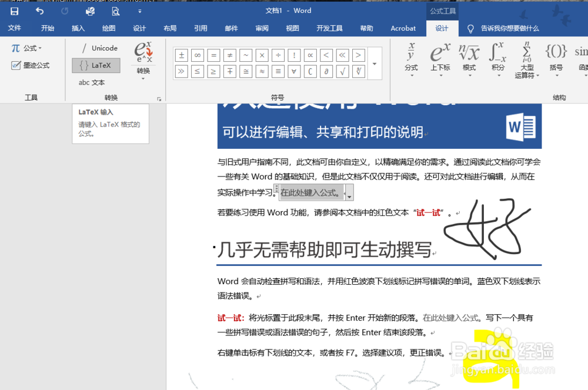588x390 pixels.
Task: Insert the division sign symbol
Action: coord(278,55)
